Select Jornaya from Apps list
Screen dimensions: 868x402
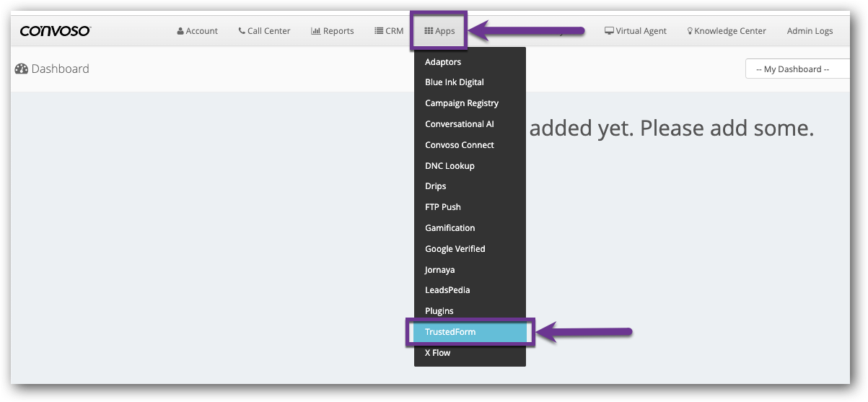tap(470, 270)
